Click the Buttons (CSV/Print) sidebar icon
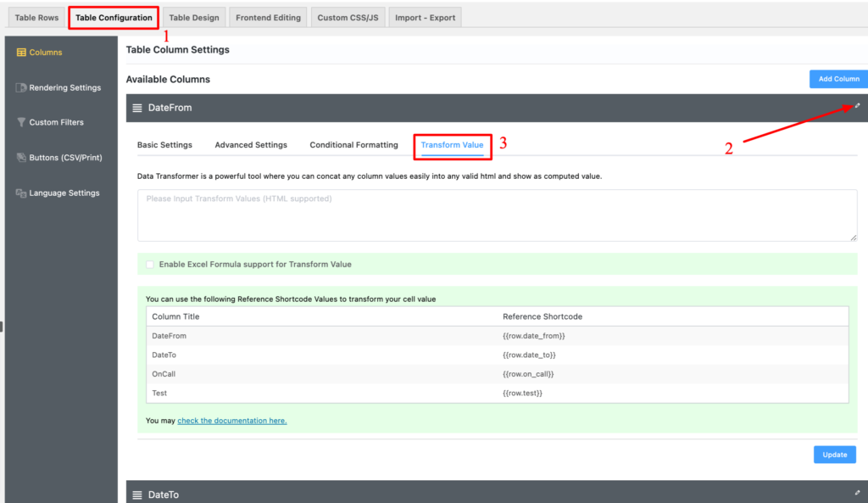 click(x=22, y=158)
